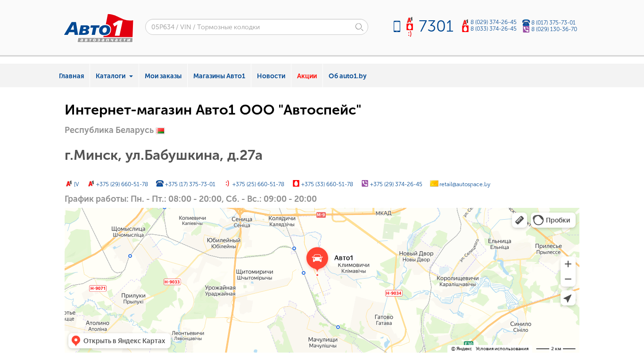
Task: Click the telephone icon in contacts row
Action: coord(160,183)
